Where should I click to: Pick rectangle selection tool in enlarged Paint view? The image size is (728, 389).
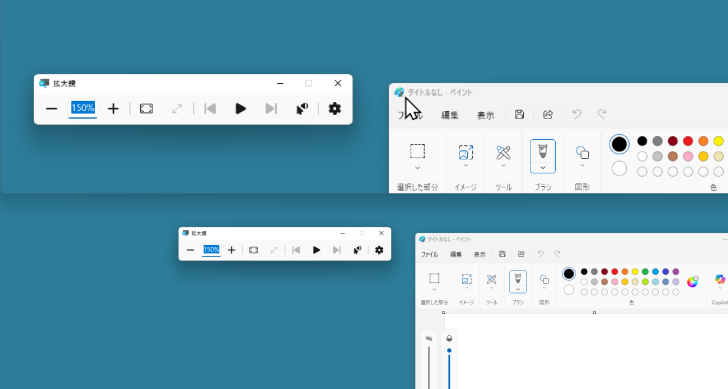pos(417,151)
